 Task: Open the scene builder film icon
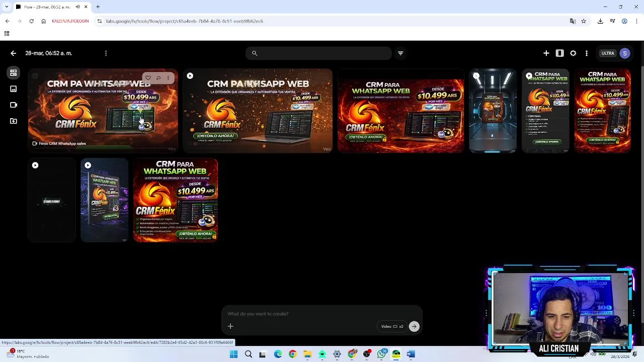click(559, 53)
